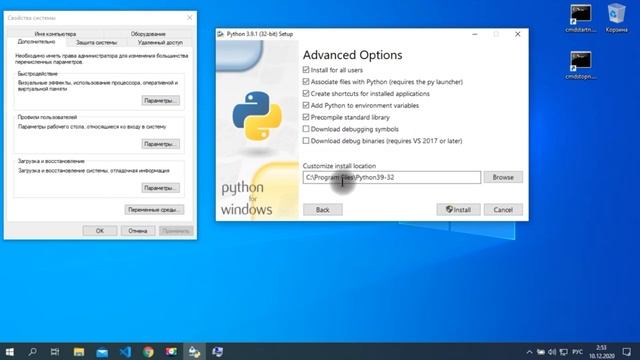
Task: Open the colorful screen-recorder app right of Chrome
Action: [171, 351]
